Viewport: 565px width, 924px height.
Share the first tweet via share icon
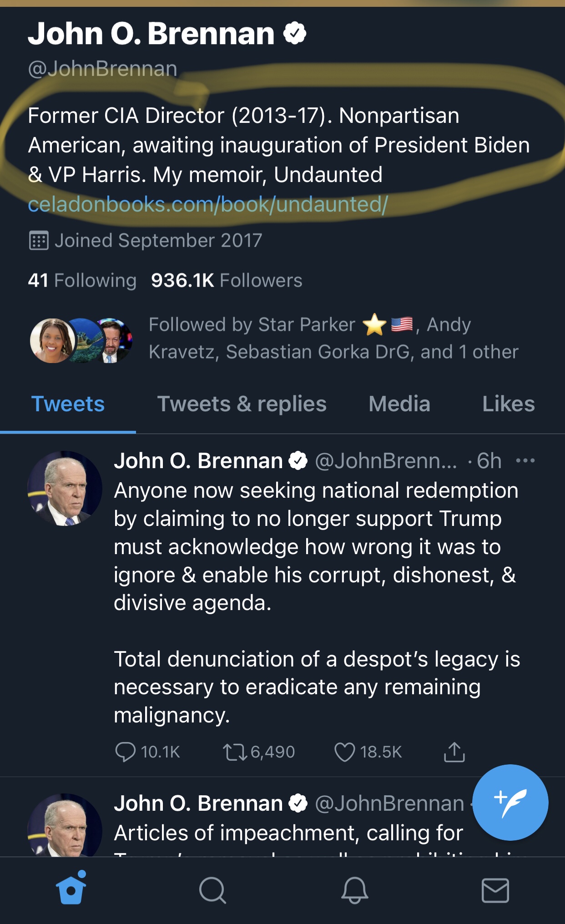click(454, 752)
